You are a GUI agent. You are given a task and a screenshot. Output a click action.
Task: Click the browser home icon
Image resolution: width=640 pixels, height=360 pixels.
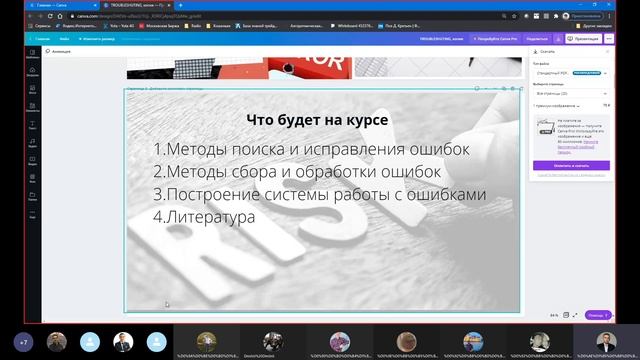coord(60,16)
